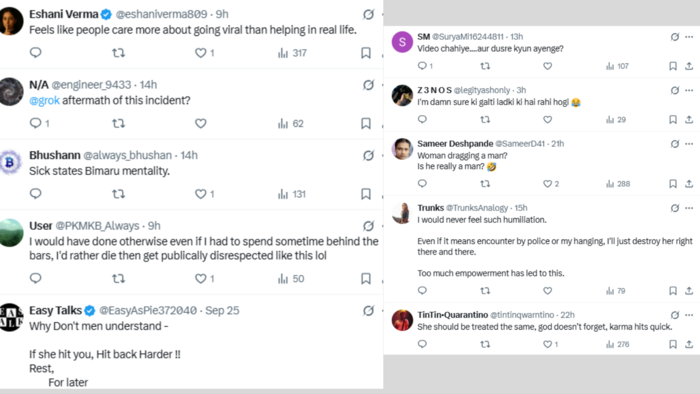700x394 pixels.
Task: Open Eshani Verma's profile name
Action: point(63,14)
